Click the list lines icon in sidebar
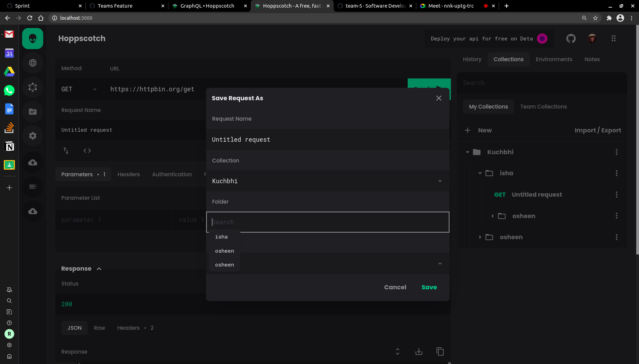639x364 pixels. [x=33, y=187]
